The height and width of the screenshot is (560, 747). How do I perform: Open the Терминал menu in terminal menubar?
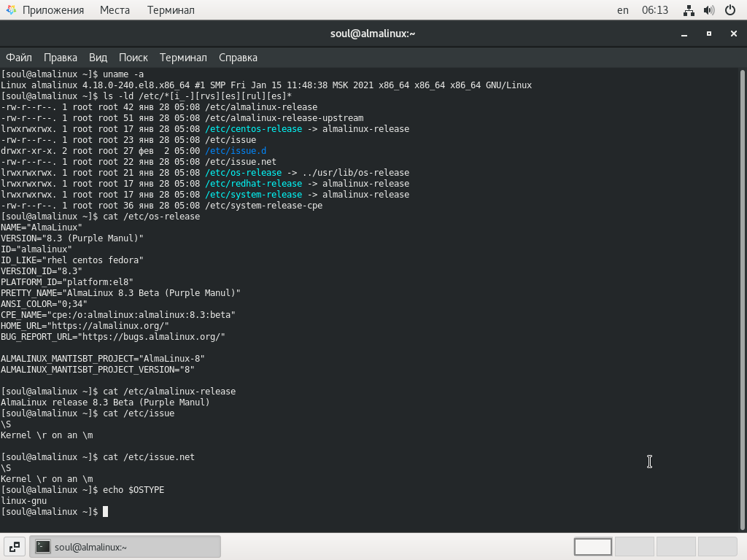pyautogui.click(x=183, y=58)
